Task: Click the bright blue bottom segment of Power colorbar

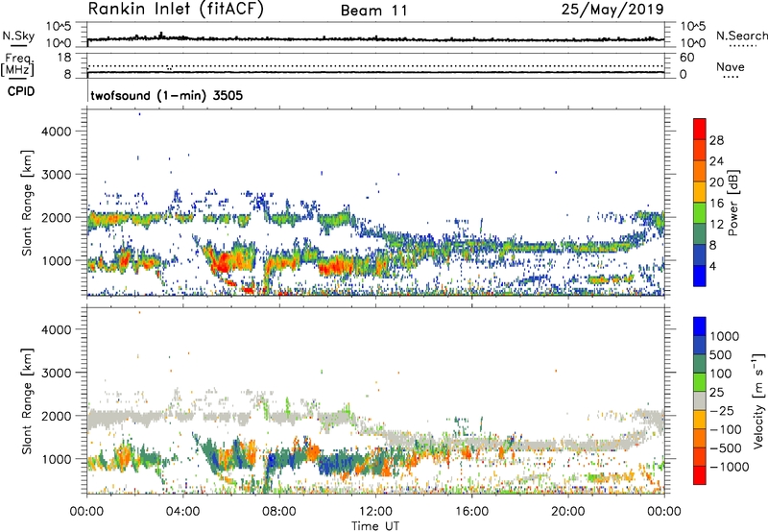Action: tap(700, 276)
